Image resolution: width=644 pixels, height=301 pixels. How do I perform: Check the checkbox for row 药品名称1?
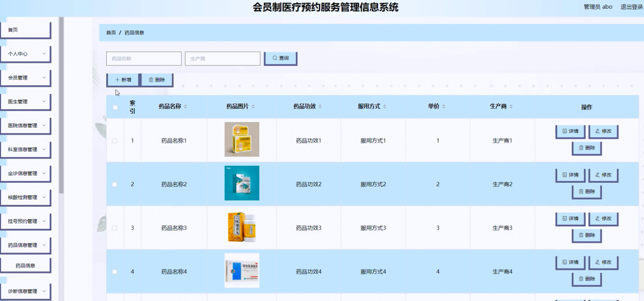pyautogui.click(x=115, y=141)
